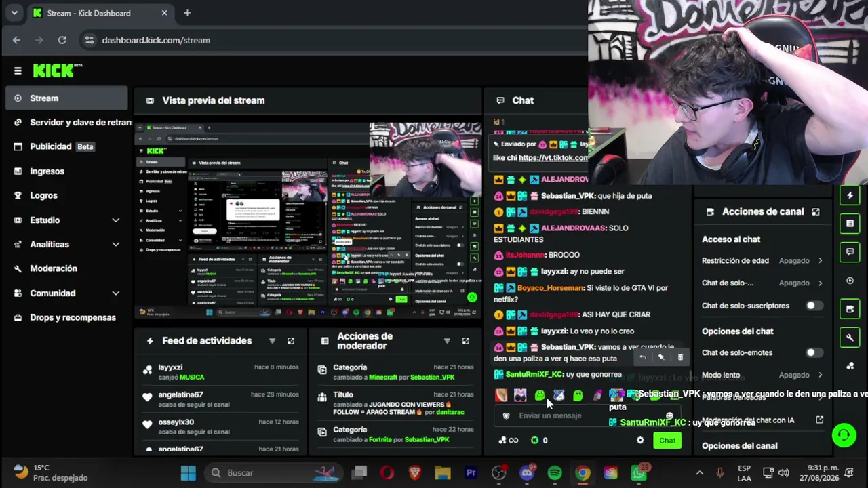The image size is (868, 488).
Task: Click username Boyaco_Horseman in chat
Action: pyautogui.click(x=551, y=288)
